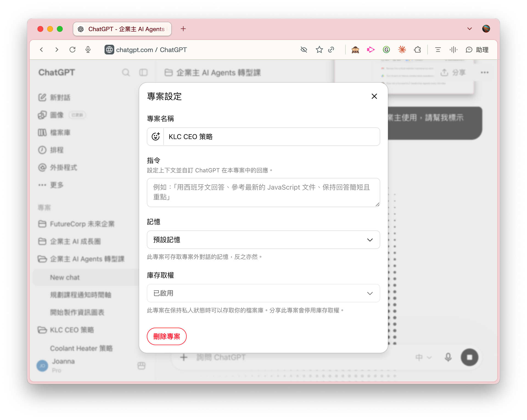Copy the page link with the chain icon
This screenshot has height=420, width=527.
pos(331,50)
